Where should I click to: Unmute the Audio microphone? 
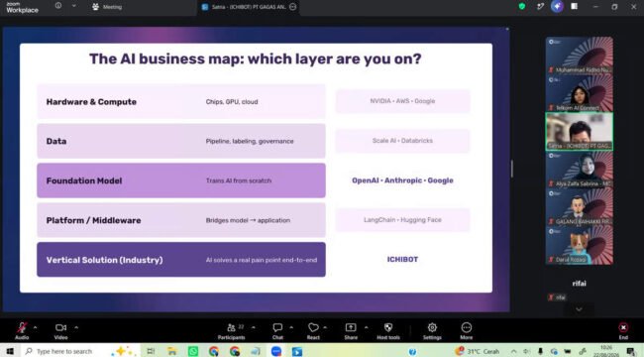[22, 330]
